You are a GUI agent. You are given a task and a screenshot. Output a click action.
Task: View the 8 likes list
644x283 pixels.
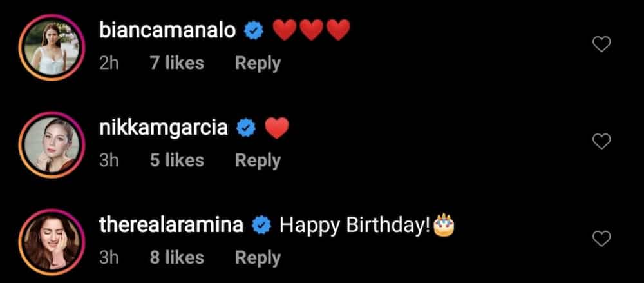pos(176,258)
